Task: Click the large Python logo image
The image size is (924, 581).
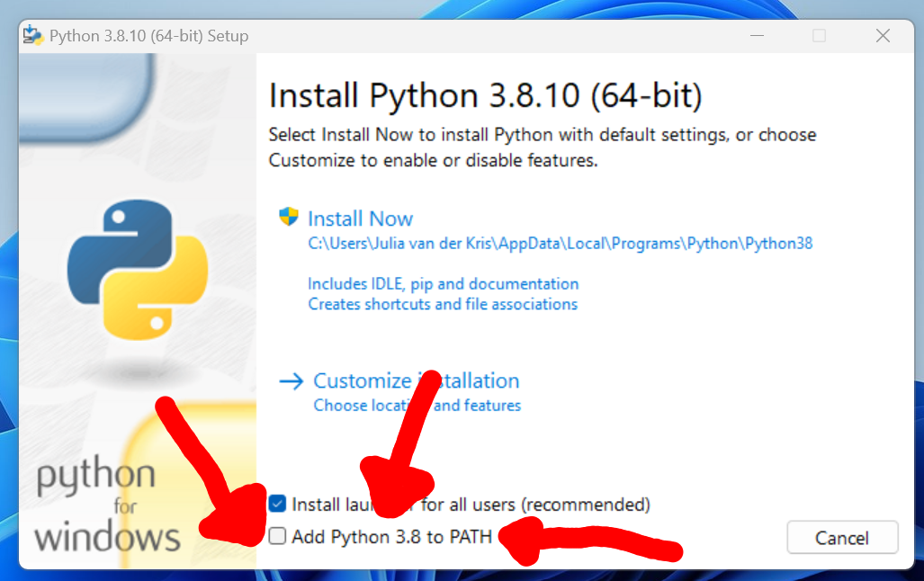Action: (x=138, y=269)
